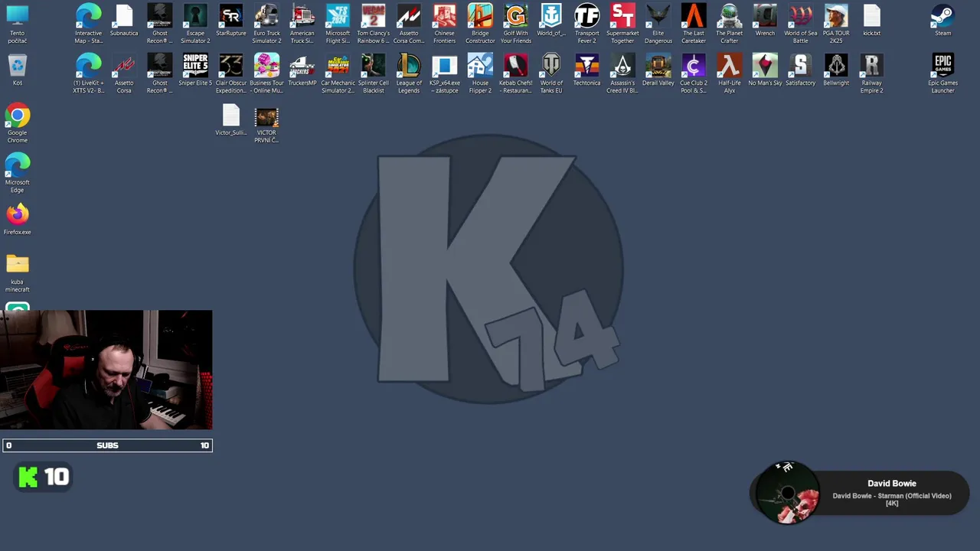Image resolution: width=980 pixels, height=551 pixels.
Task: Start Sniper Elite 5
Action: pyautogui.click(x=195, y=70)
